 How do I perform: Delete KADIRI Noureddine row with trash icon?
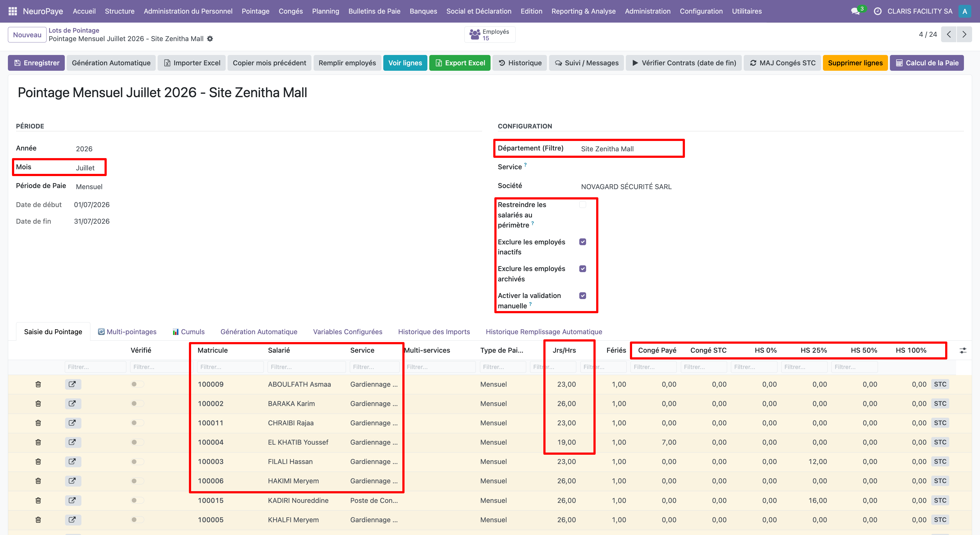[38, 500]
